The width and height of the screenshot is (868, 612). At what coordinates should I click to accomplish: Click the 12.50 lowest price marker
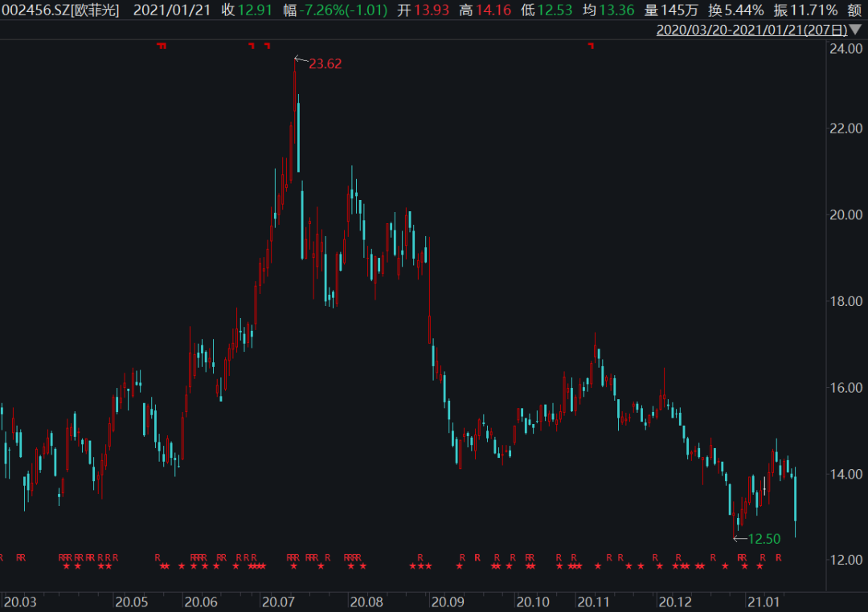(x=764, y=539)
